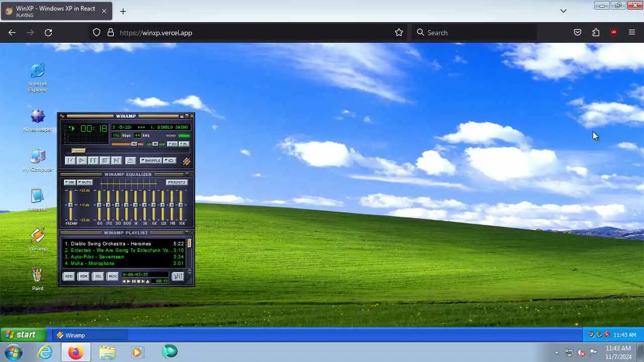
Task: Open the Firefox extensions puzzle icon
Action: click(596, 33)
